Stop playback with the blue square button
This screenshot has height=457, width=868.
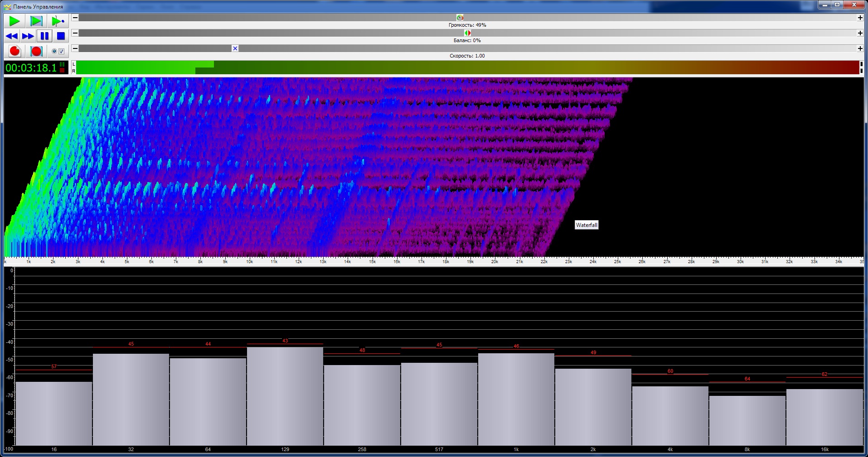[x=61, y=36]
